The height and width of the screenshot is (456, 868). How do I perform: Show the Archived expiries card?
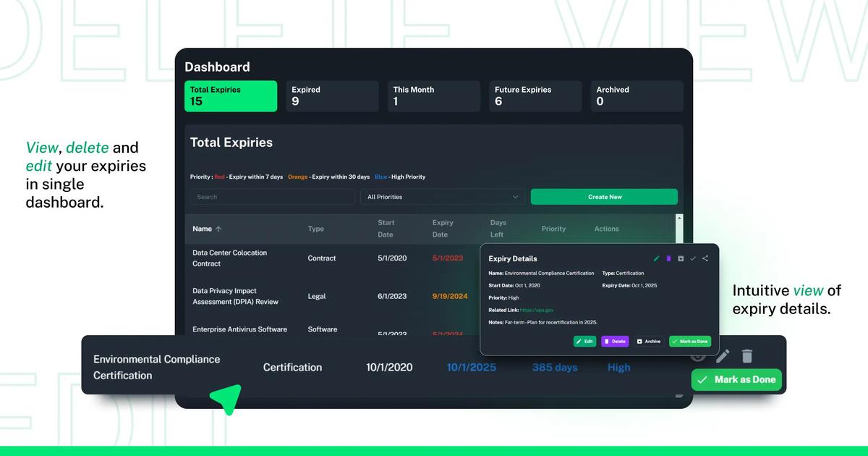point(637,96)
